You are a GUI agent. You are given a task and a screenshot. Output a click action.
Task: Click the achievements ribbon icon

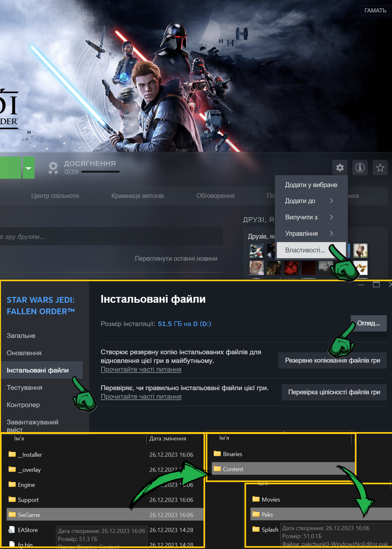(53, 168)
